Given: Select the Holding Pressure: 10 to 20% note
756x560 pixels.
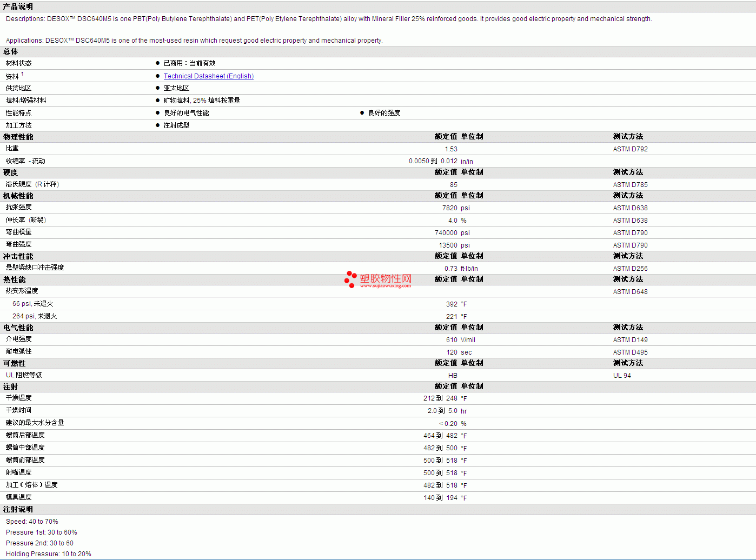Looking at the screenshot, I should pyautogui.click(x=49, y=554).
